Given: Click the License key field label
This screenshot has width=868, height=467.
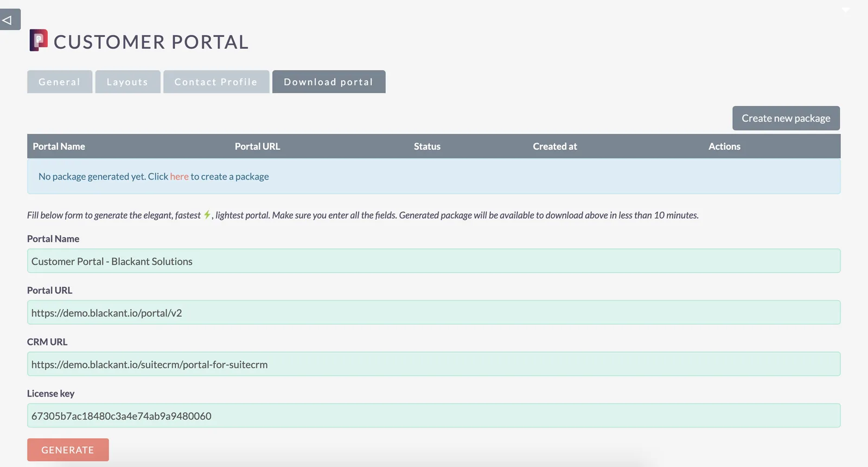Looking at the screenshot, I should click(50, 393).
